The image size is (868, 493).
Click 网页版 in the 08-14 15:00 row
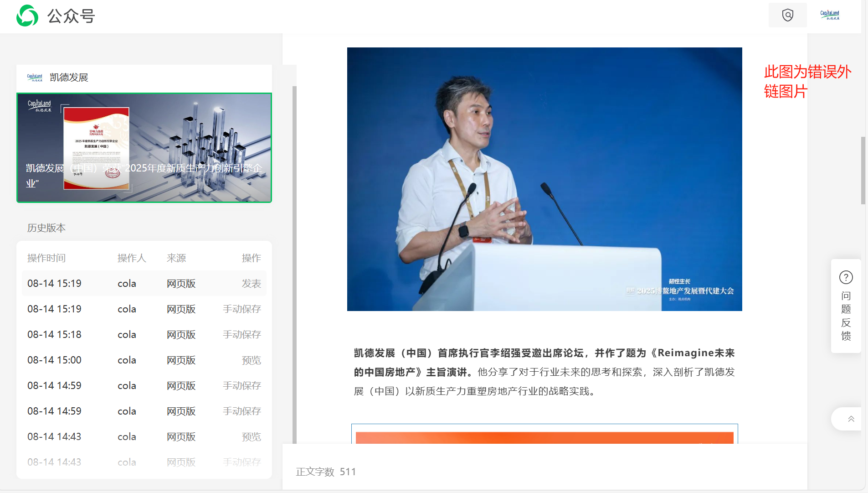click(x=181, y=360)
